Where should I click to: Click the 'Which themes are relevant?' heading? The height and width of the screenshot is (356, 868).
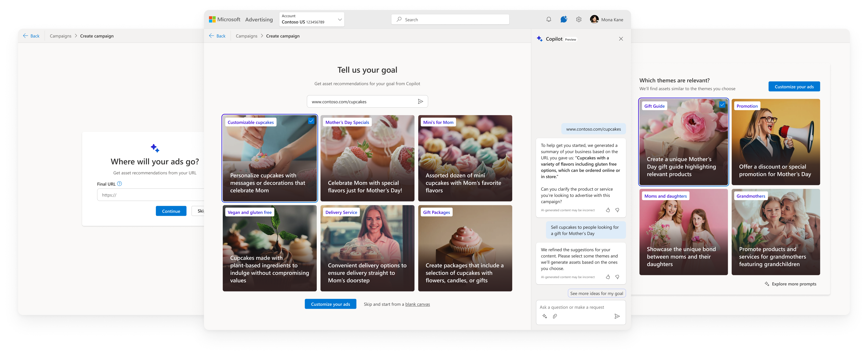(674, 80)
